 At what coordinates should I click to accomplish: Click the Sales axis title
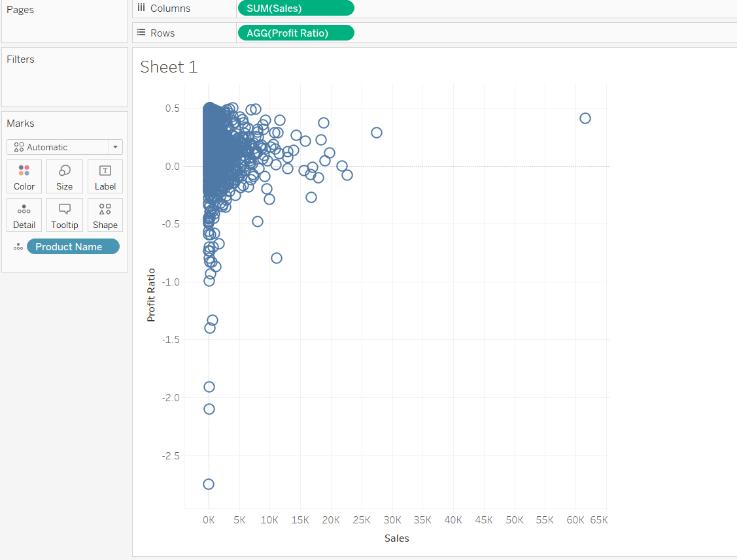click(396, 538)
